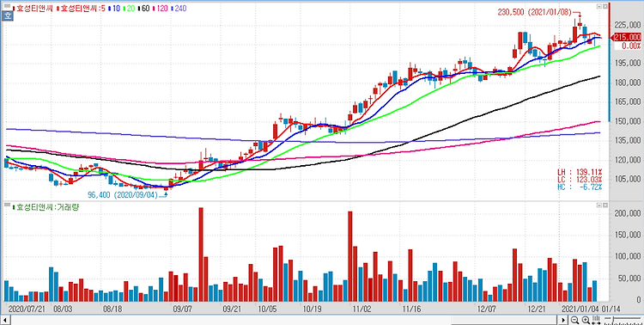Minimize the volume chart pane

(599, 205)
